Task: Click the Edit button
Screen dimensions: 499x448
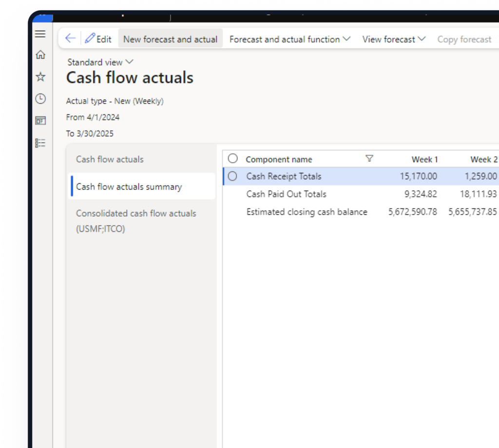Action: [98, 39]
